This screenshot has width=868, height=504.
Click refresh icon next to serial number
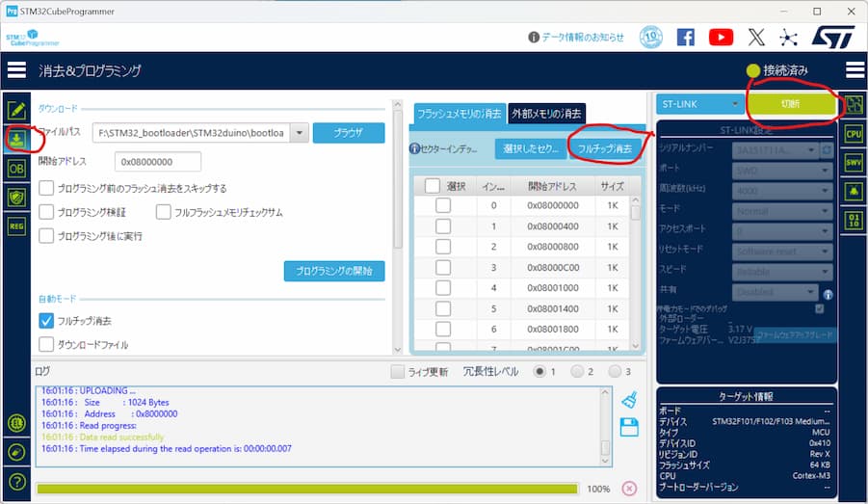pyautogui.click(x=827, y=150)
